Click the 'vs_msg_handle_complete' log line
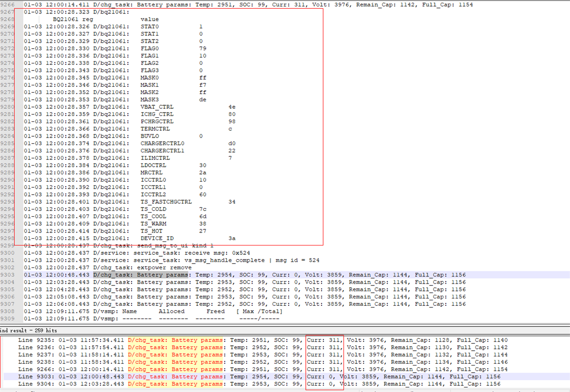Screen dimensions: 570x392 pyautogui.click(x=171, y=260)
